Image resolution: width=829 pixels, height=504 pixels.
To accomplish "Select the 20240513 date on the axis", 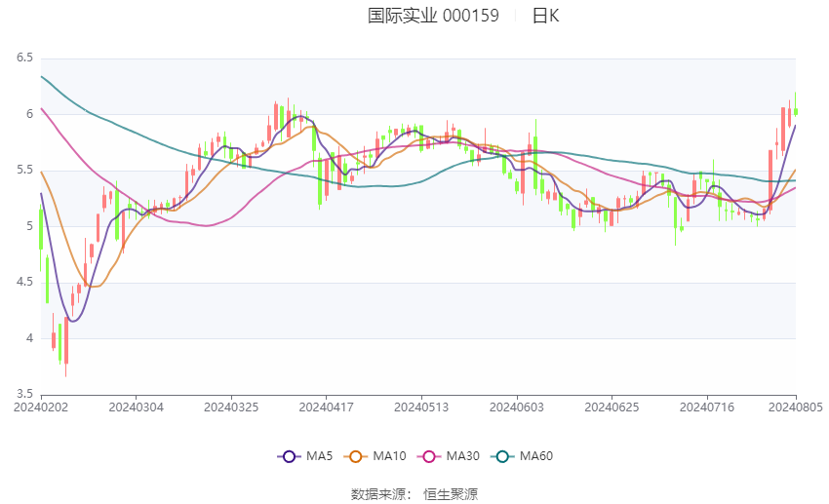I will [x=420, y=406].
